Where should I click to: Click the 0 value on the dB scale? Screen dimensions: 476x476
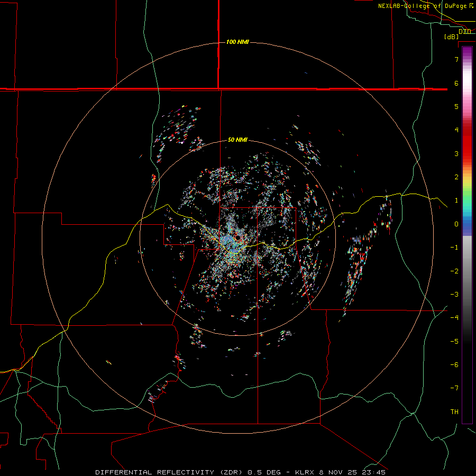pyautogui.click(x=456, y=224)
